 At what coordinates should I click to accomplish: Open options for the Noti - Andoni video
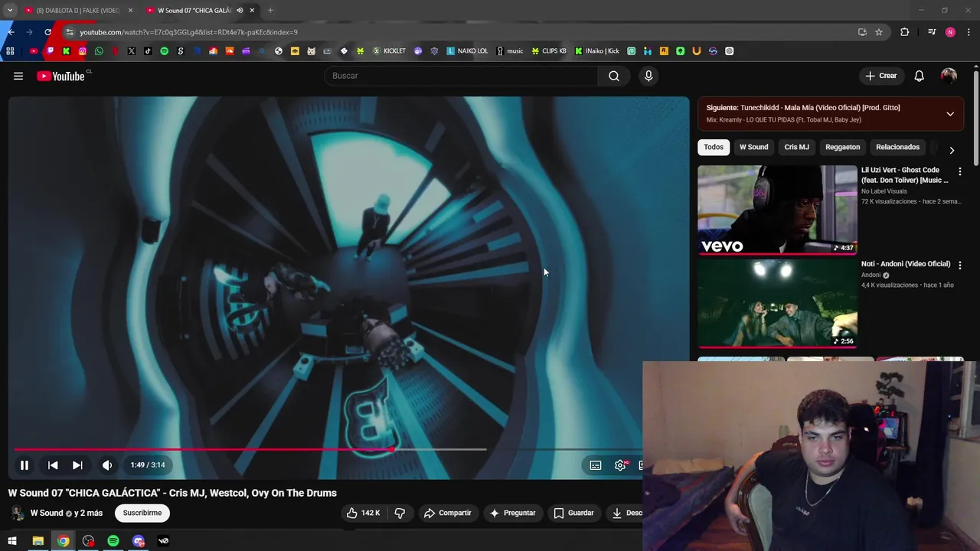pyautogui.click(x=960, y=265)
